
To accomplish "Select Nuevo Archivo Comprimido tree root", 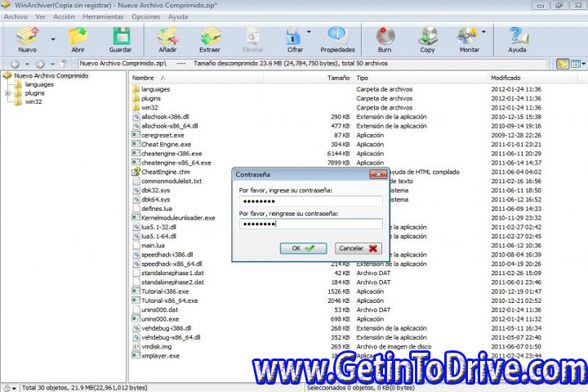I will pos(51,76).
